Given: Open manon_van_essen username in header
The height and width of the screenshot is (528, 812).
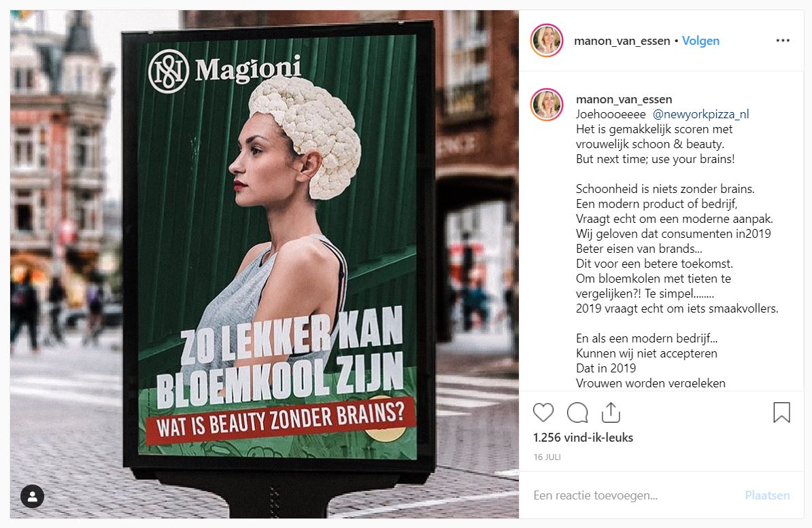Looking at the screenshot, I should pos(622,41).
